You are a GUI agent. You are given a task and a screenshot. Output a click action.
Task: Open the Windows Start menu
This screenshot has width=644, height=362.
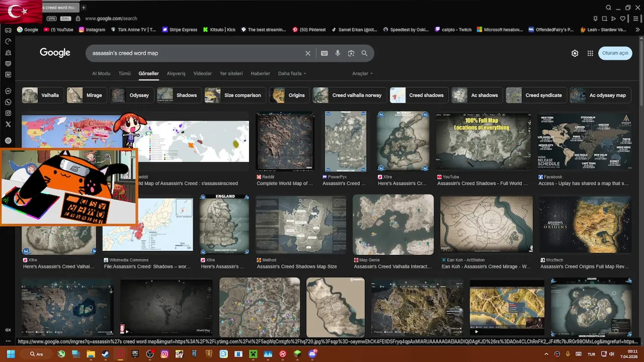[11, 354]
